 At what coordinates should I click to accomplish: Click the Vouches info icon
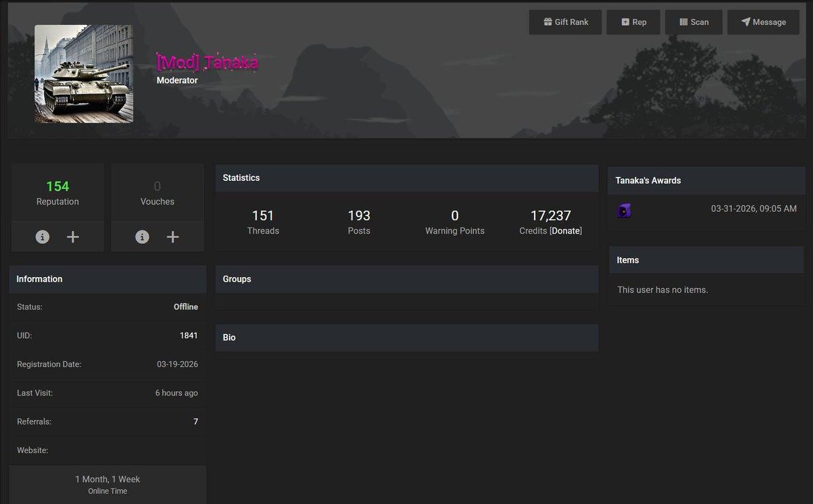(142, 236)
